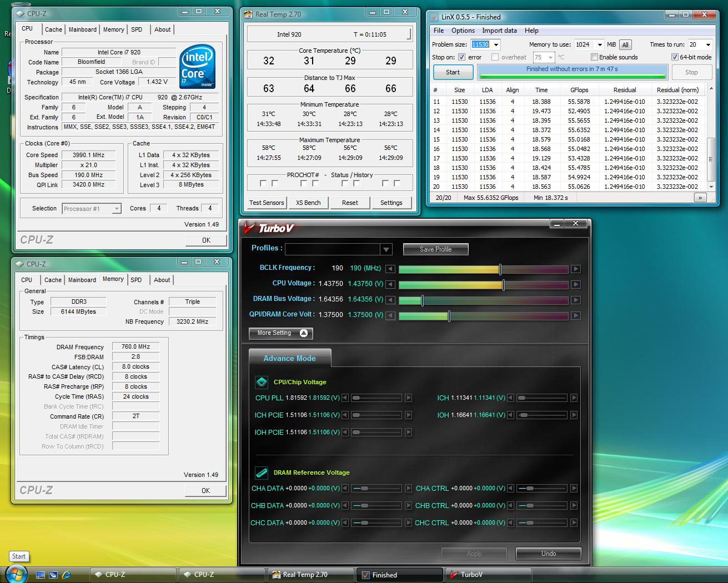Decrease CPU PLL voltage with left arrow
Viewport: 728px width, 583px height.
pos(345,398)
